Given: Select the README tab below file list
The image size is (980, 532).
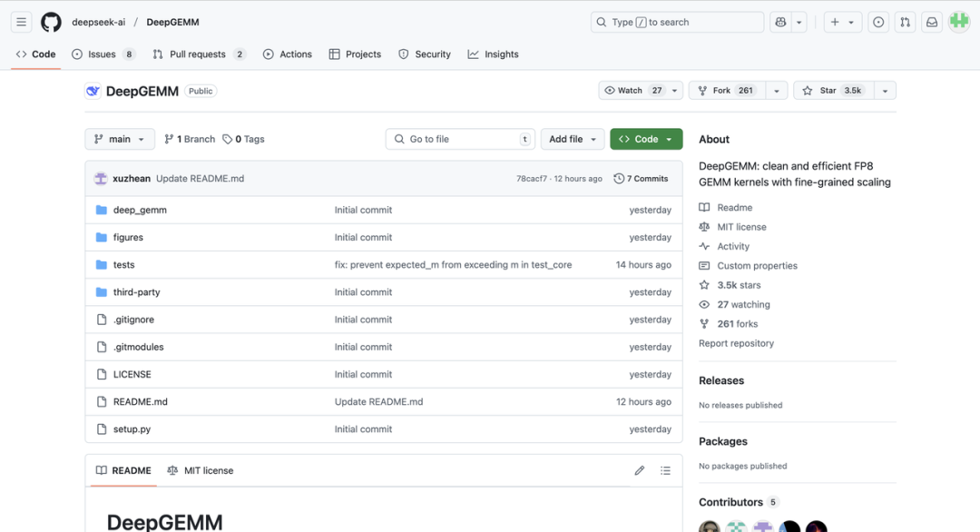Looking at the screenshot, I should pyautogui.click(x=123, y=471).
